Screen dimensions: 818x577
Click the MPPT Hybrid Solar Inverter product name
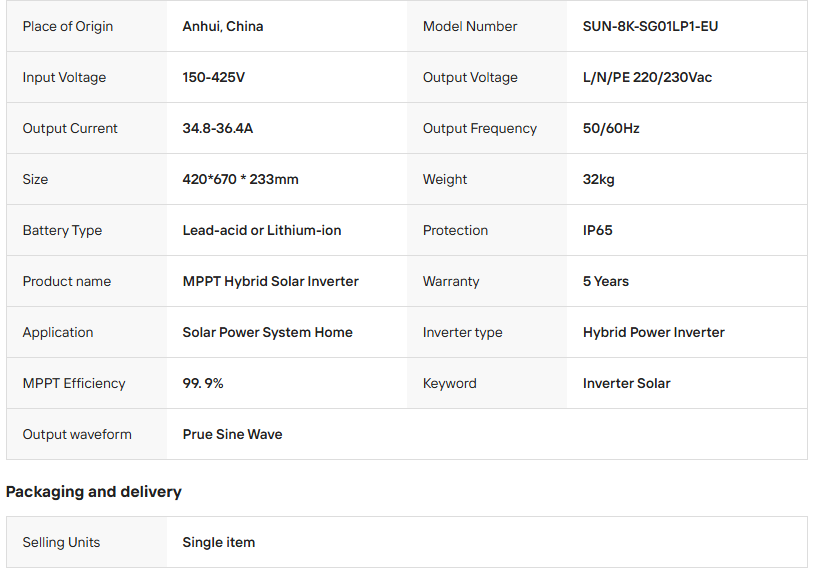tap(270, 281)
